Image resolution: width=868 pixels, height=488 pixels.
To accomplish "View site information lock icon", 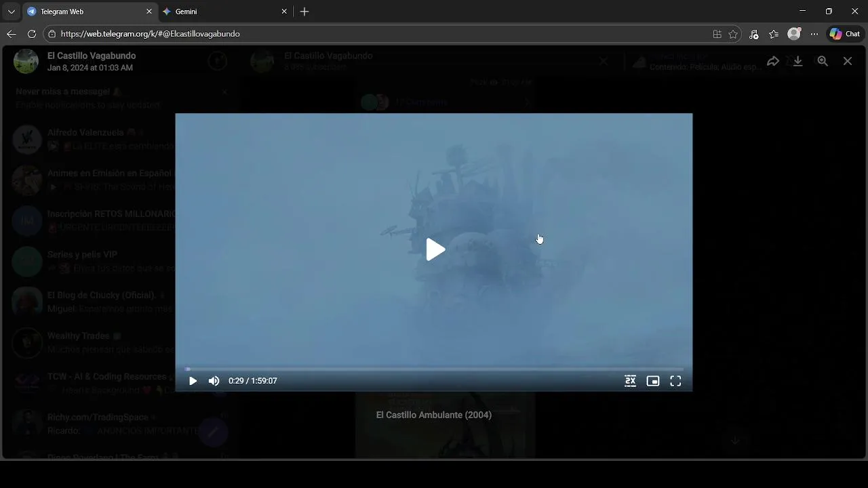I will click(52, 34).
